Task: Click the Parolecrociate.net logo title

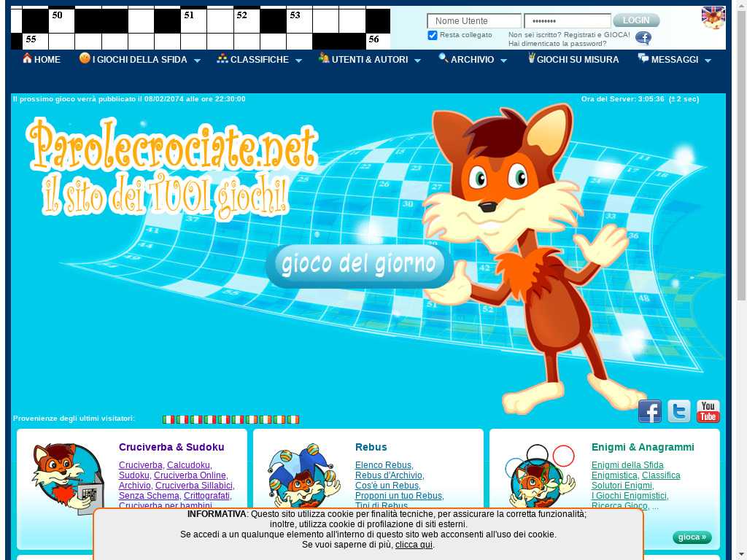Action: pyautogui.click(x=174, y=146)
